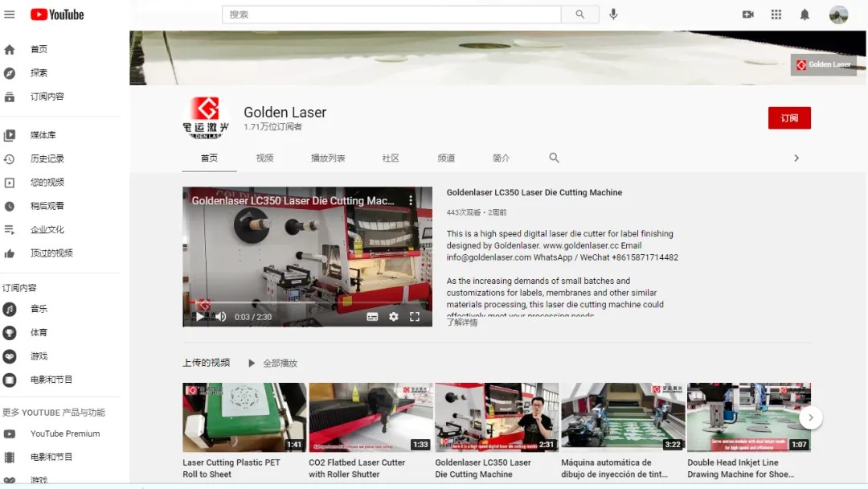This screenshot has height=489, width=868.
Task: Open the Golden Laser banner link
Action: [824, 65]
